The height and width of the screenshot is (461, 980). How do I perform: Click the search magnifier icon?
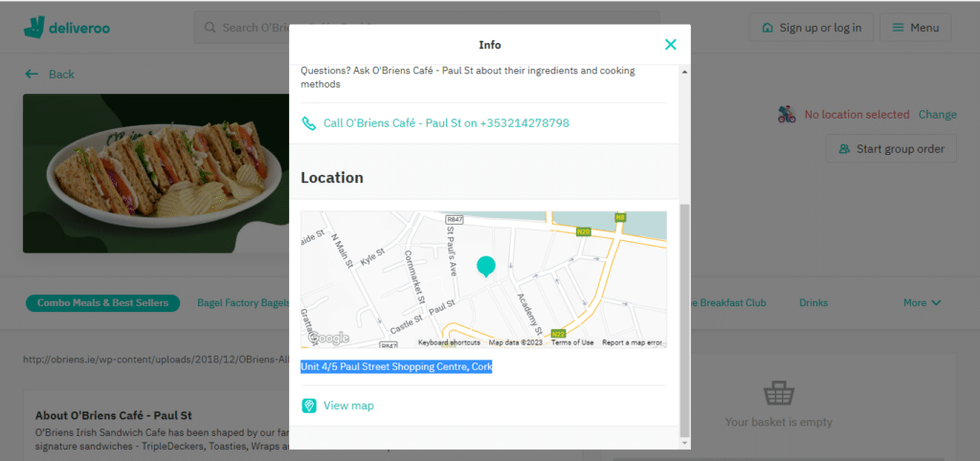(211, 28)
